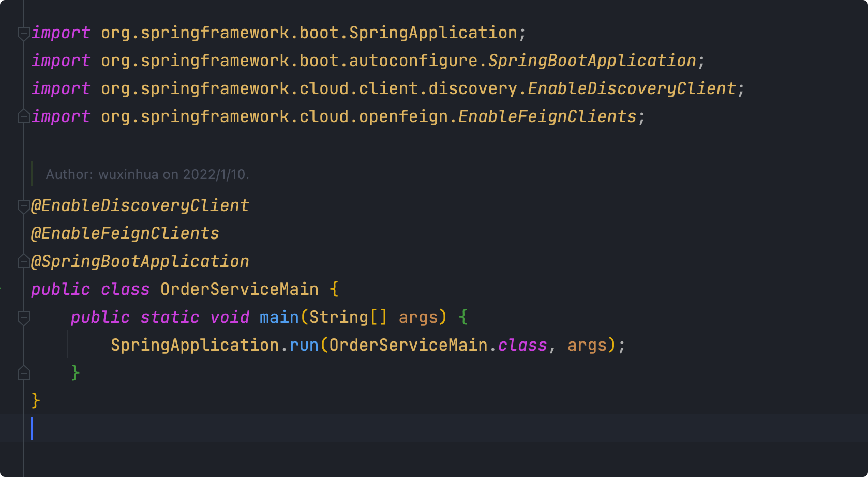Click fold end marker at main's closing brace
Image resolution: width=868 pixels, height=477 pixels.
click(24, 372)
